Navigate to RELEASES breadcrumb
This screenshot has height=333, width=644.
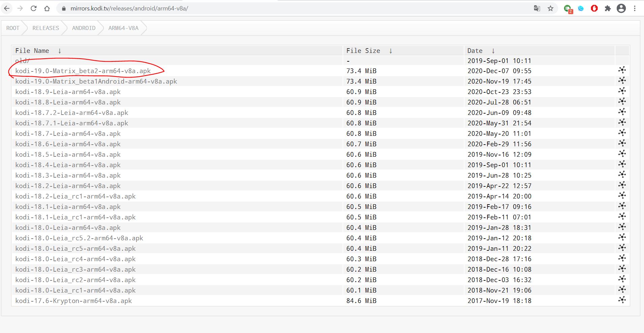(x=46, y=28)
